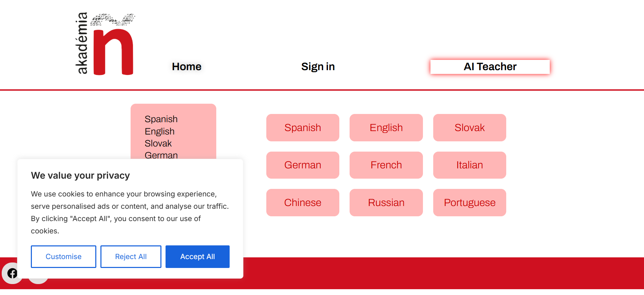Select English in the language list

159,131
